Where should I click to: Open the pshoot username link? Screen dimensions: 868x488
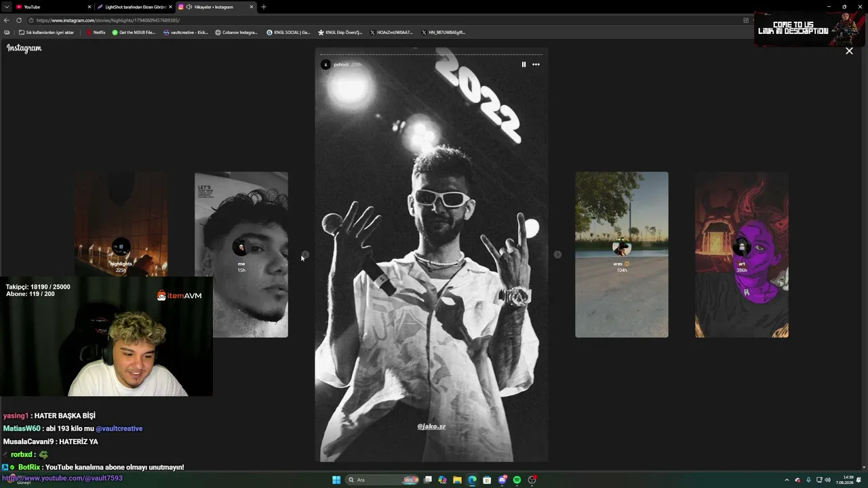pyautogui.click(x=341, y=64)
